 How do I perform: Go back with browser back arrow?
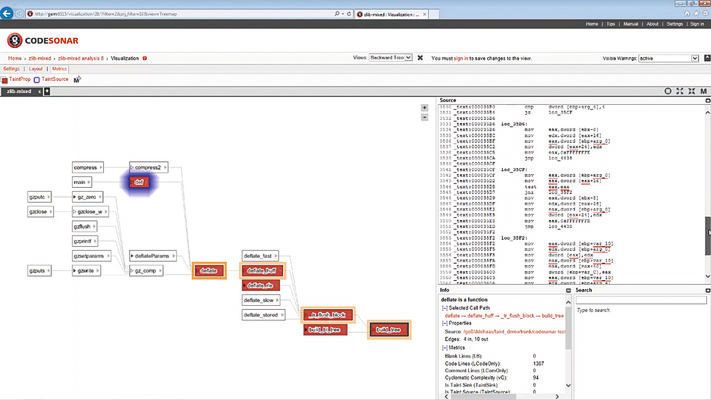[7, 13]
